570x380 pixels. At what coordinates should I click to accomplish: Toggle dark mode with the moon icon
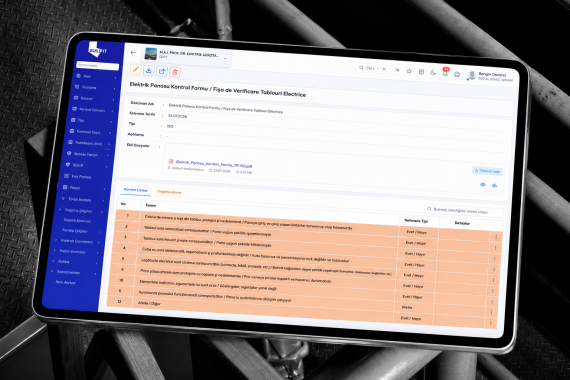click(x=433, y=72)
